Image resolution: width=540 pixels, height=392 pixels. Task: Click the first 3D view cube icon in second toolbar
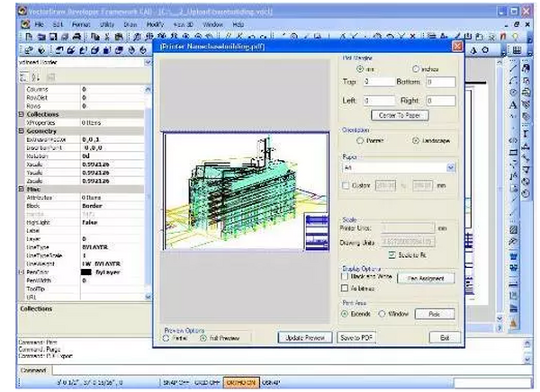59,50
